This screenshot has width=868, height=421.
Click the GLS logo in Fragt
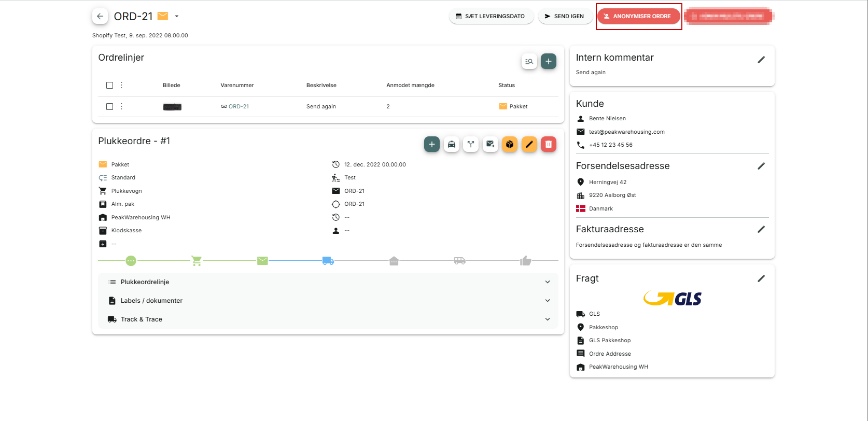(673, 298)
